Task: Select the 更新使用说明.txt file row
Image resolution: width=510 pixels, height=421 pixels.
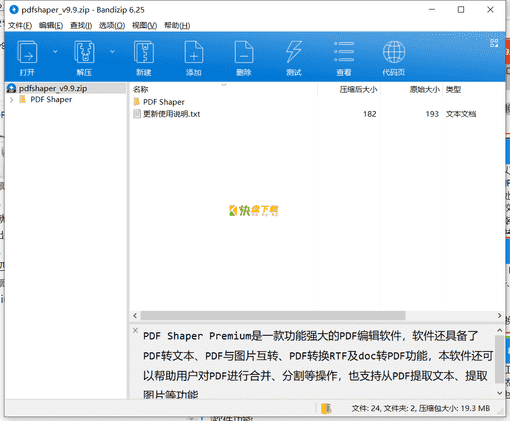Action: point(317,114)
